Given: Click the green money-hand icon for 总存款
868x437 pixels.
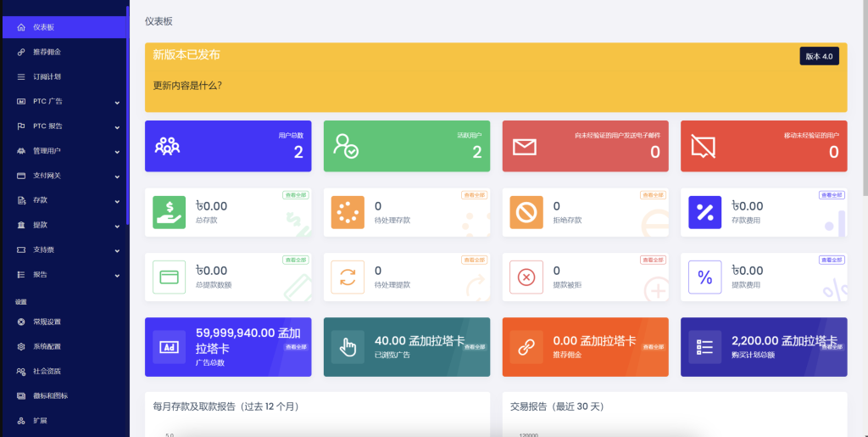Looking at the screenshot, I should [169, 212].
